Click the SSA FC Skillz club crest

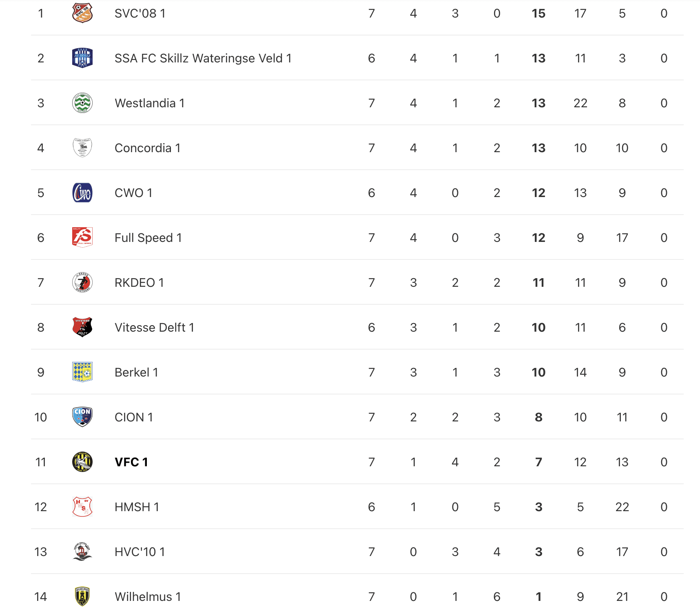coord(82,58)
